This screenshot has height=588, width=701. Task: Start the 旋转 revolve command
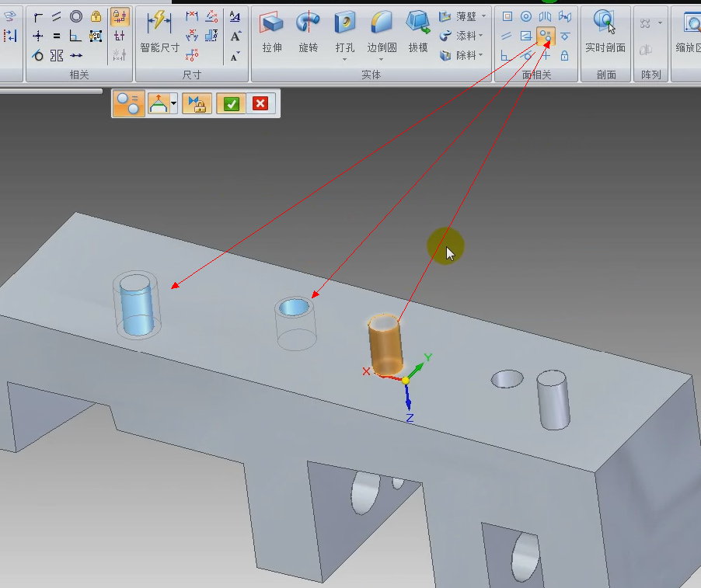tap(308, 31)
